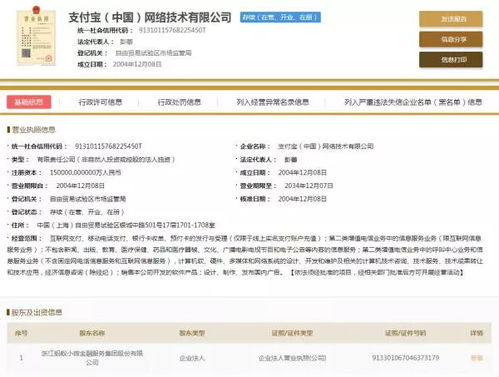Open the 详情 link for shareholder row 1
This screenshot has width=499, height=377.
[477, 358]
